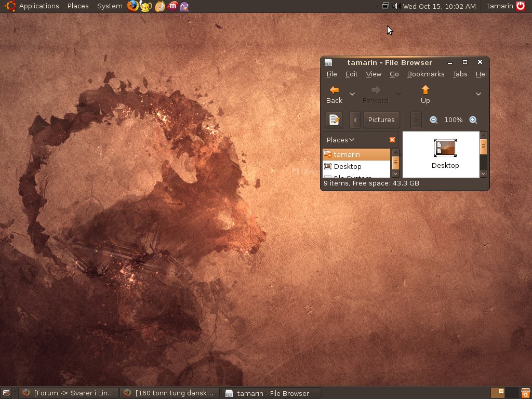
Task: Open Tabs menu in File Browser
Action: tap(460, 74)
